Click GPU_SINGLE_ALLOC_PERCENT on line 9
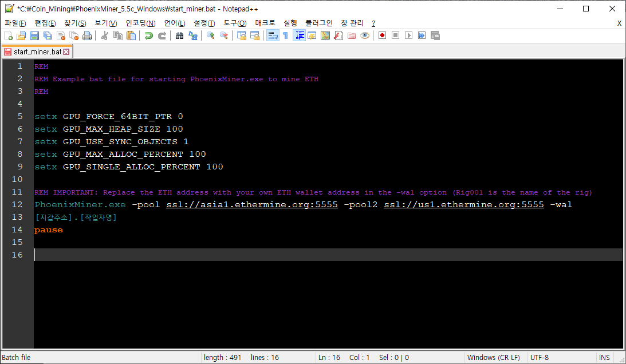The image size is (626, 364). 131,167
